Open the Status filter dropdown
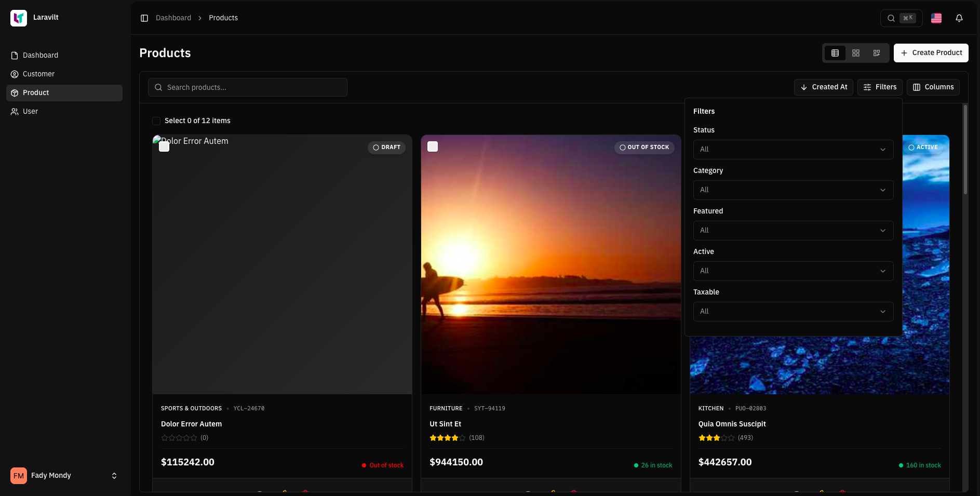Screen dimensions: 980x496 793,150
